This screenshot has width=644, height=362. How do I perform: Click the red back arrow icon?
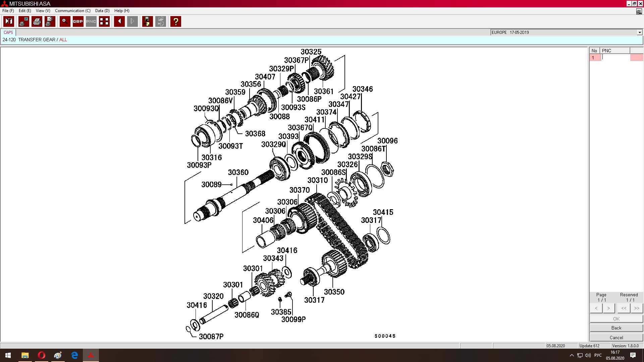[x=119, y=21]
